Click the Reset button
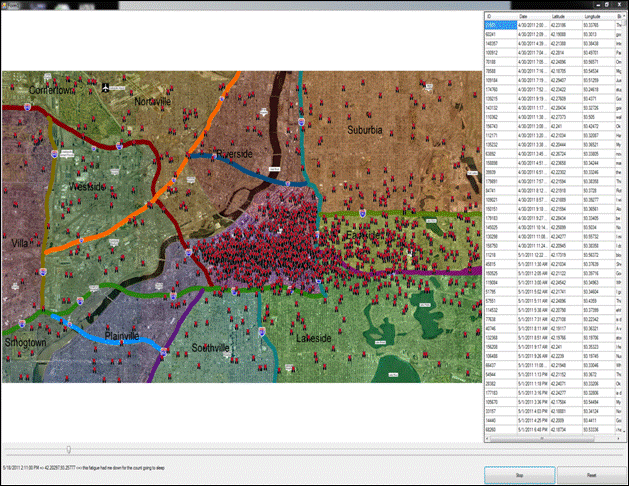Image resolution: width=629 pixels, height=486 pixels. pos(591,475)
